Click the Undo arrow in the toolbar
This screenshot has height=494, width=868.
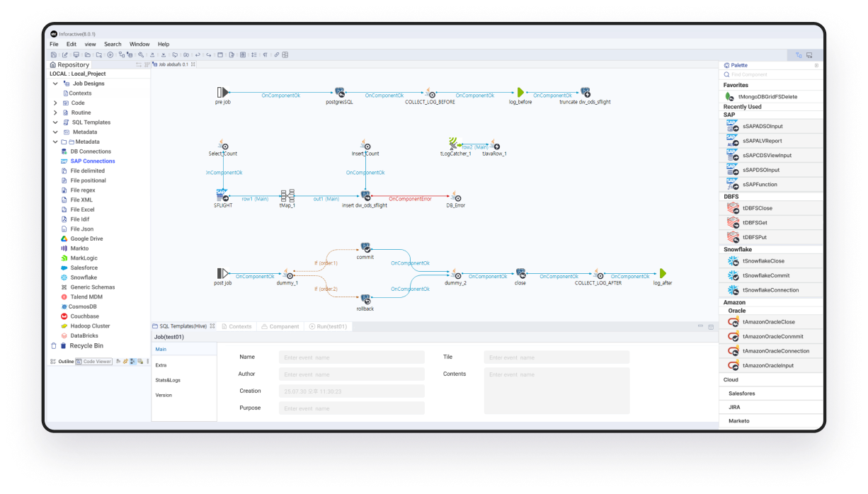coord(198,54)
